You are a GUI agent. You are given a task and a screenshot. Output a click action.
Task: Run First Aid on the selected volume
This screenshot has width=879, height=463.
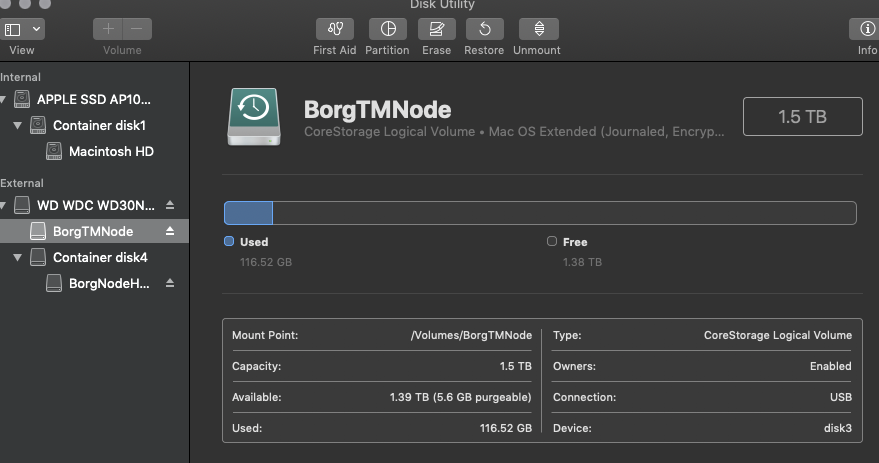pyautogui.click(x=335, y=29)
